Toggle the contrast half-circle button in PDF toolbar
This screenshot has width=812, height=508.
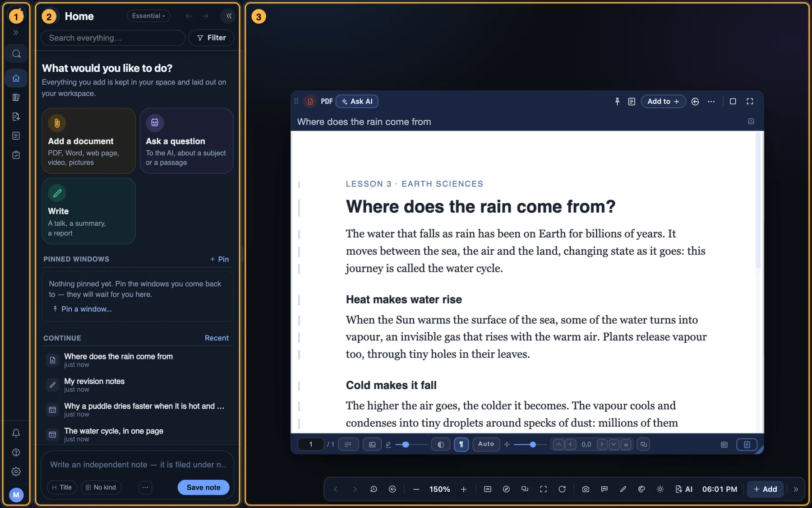(441, 444)
